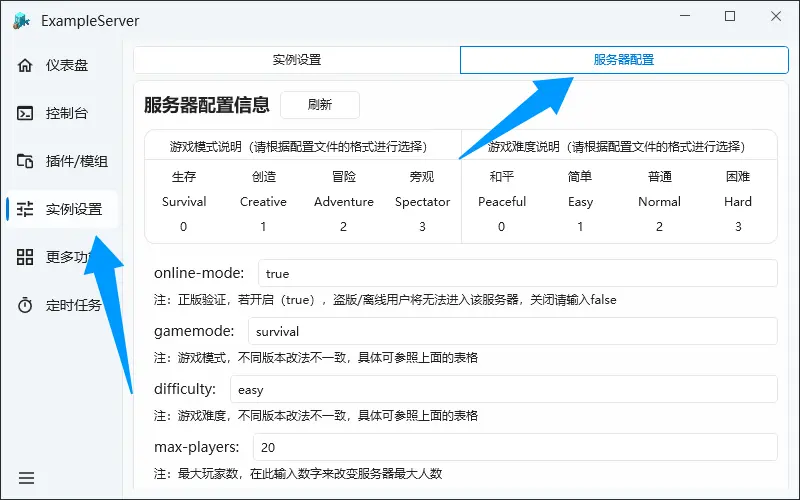Click the gamemode input field

(x=513, y=331)
